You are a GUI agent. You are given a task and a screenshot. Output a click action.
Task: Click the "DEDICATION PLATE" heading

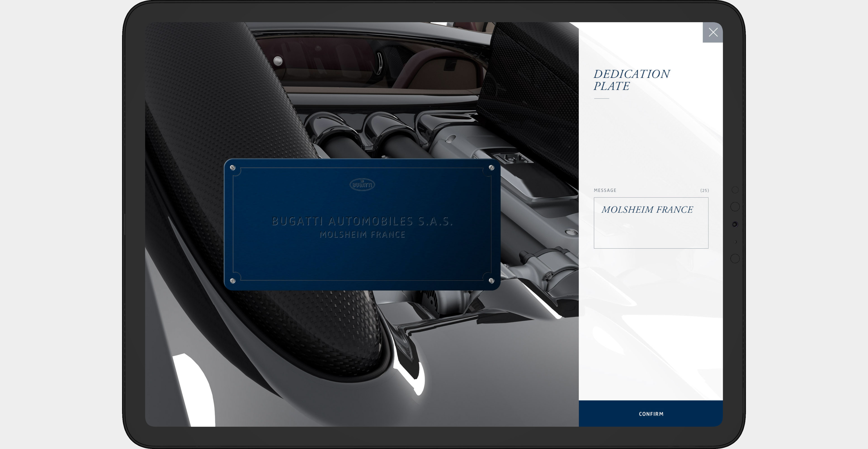(x=632, y=80)
